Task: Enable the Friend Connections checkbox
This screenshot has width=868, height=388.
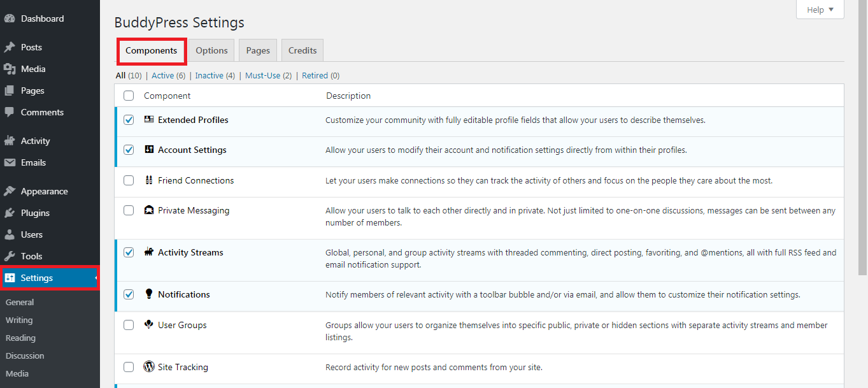Action: click(129, 180)
